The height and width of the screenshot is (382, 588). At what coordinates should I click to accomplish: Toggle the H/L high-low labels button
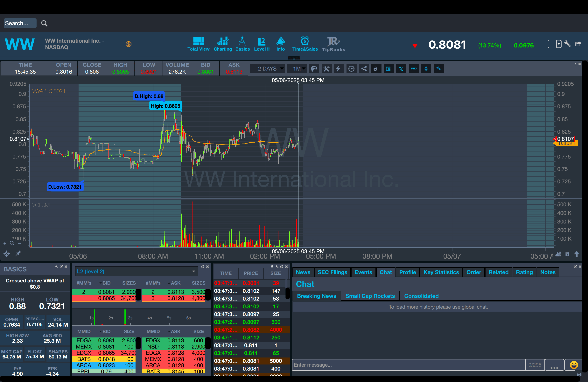pyautogui.click(x=401, y=69)
